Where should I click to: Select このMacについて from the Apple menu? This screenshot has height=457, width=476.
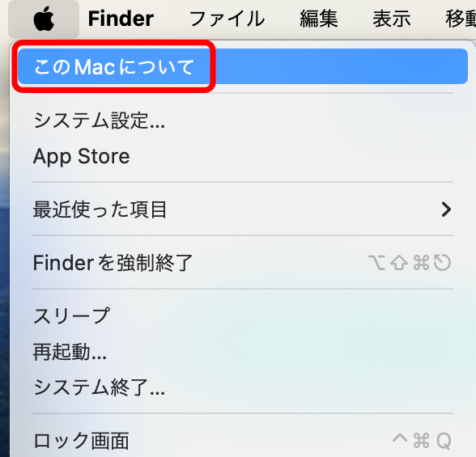(x=243, y=66)
